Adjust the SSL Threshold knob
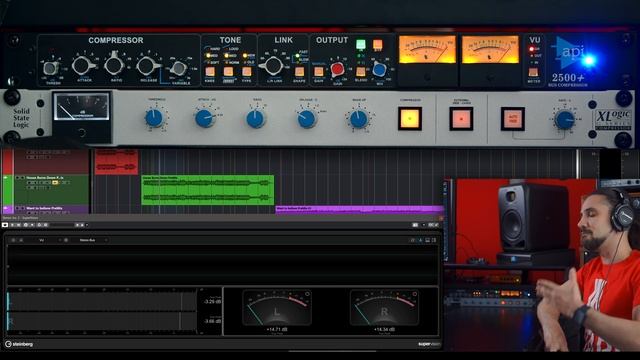The height and width of the screenshot is (360, 640). (x=154, y=118)
